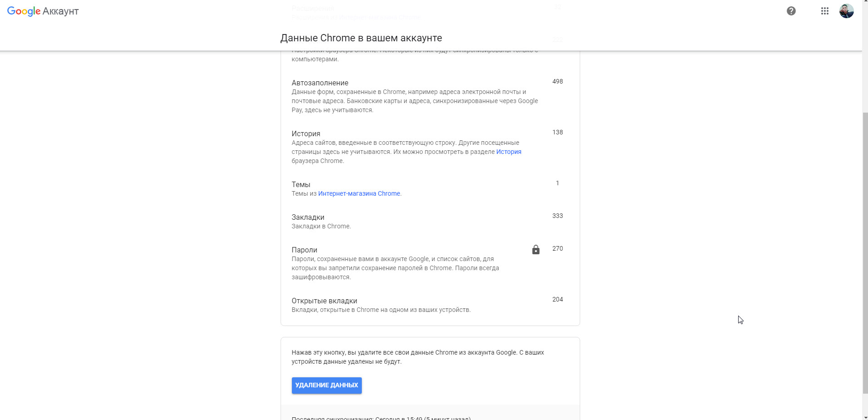Image resolution: width=868 pixels, height=420 pixels.
Task: Click the count 333 for Закладки
Action: click(x=557, y=216)
